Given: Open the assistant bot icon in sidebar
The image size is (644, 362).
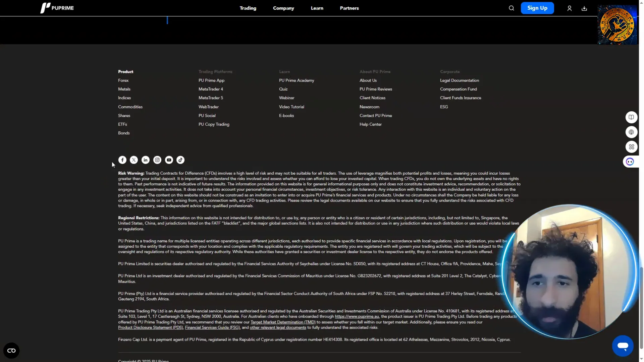Looking at the screenshot, I should click(x=630, y=162).
